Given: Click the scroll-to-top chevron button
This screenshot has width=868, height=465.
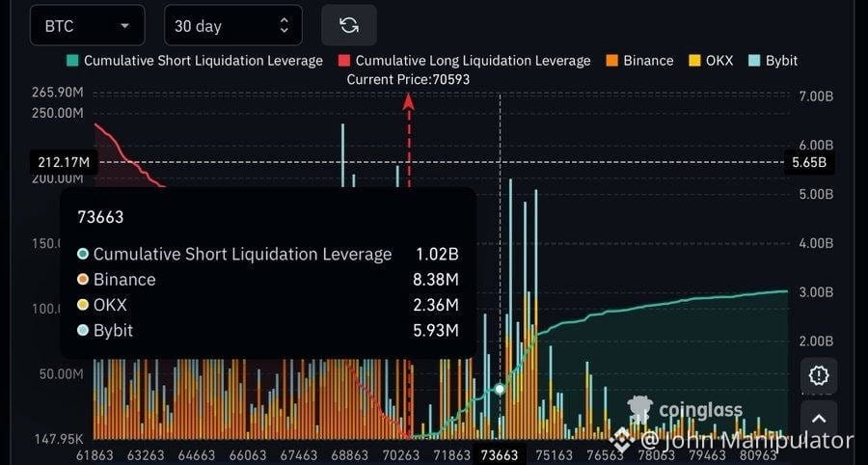Looking at the screenshot, I should click(x=819, y=419).
